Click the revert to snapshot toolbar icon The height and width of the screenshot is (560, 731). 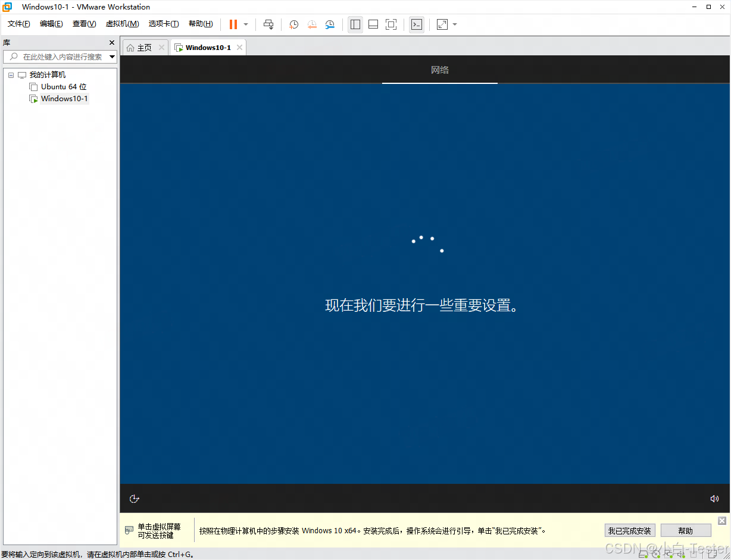click(x=312, y=24)
